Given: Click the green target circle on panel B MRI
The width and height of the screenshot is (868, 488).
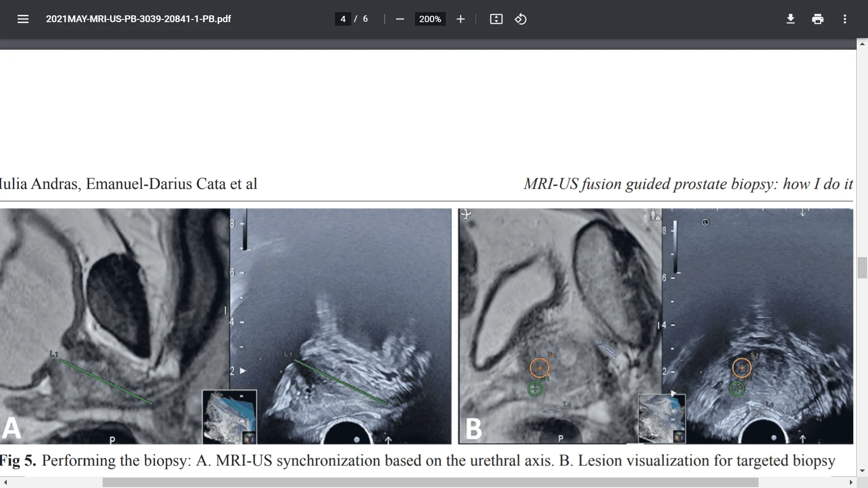Looking at the screenshot, I should pos(535,389).
